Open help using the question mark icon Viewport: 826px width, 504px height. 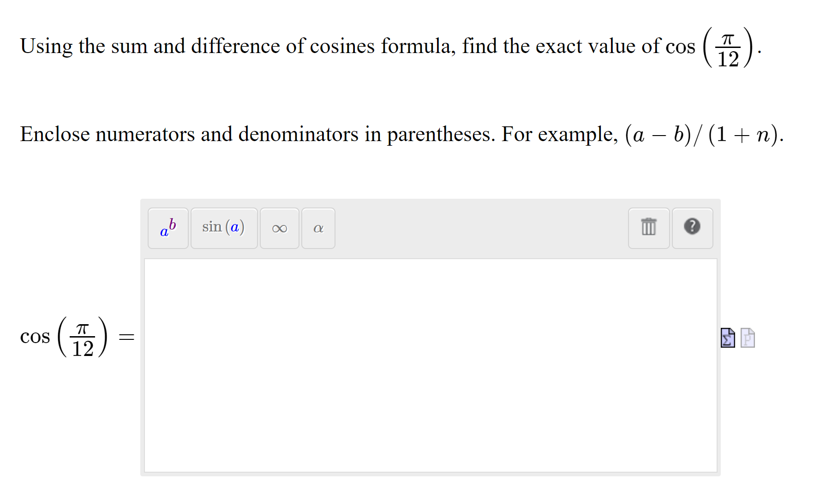692,227
